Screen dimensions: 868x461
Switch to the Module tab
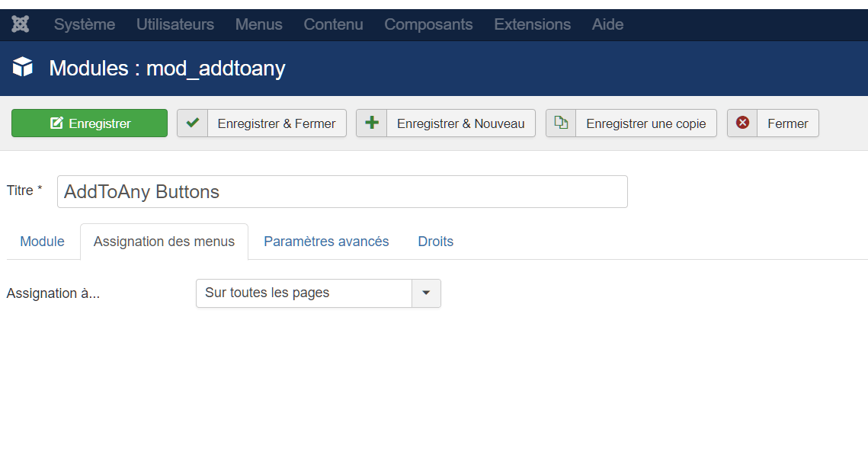(42, 242)
